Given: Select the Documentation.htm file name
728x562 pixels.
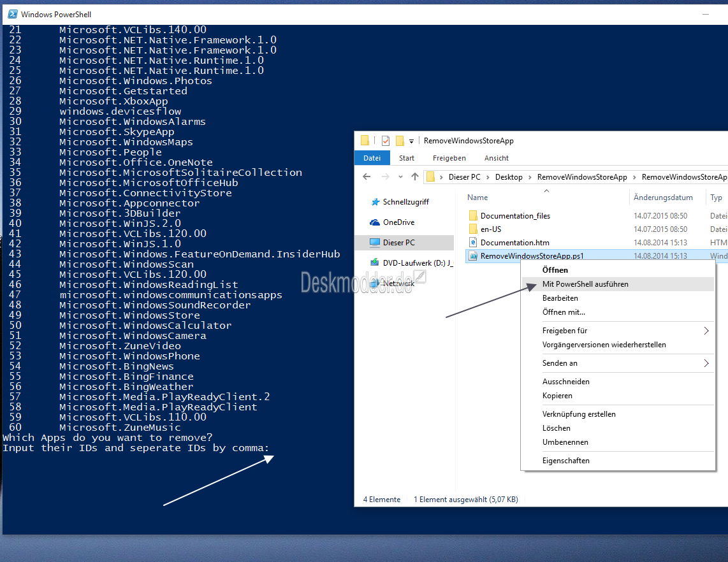Looking at the screenshot, I should (x=515, y=242).
